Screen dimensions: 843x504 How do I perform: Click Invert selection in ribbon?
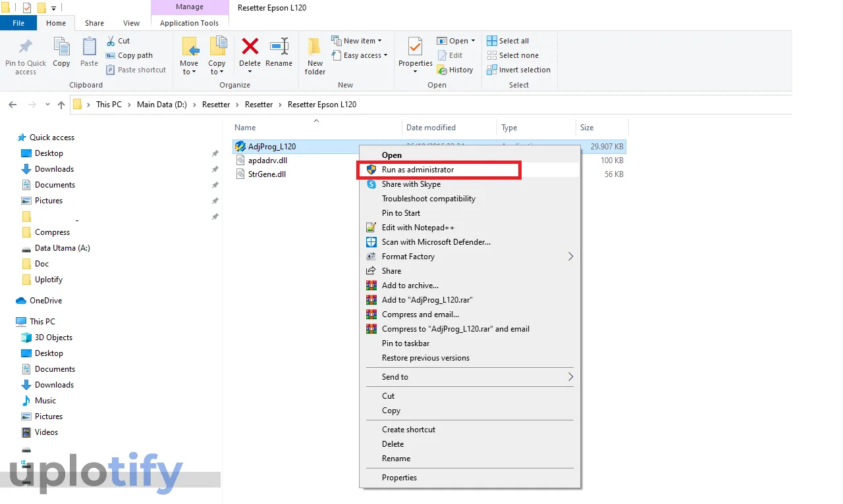tap(518, 70)
